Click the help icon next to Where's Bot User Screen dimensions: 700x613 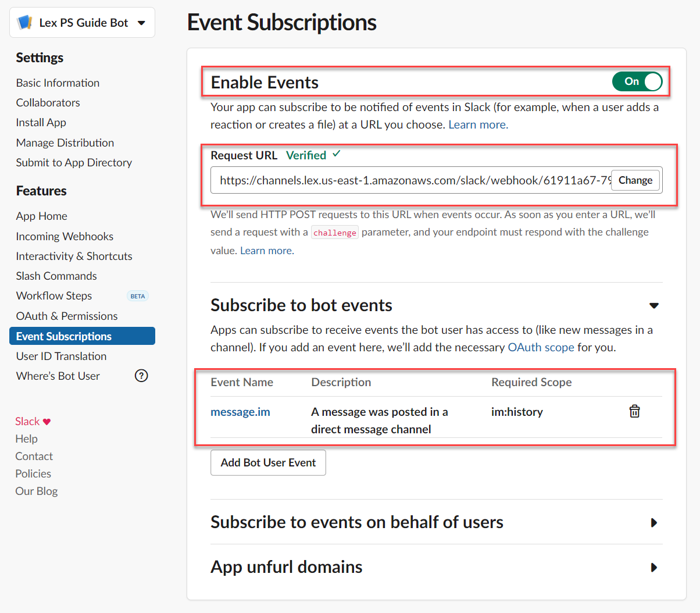click(141, 376)
